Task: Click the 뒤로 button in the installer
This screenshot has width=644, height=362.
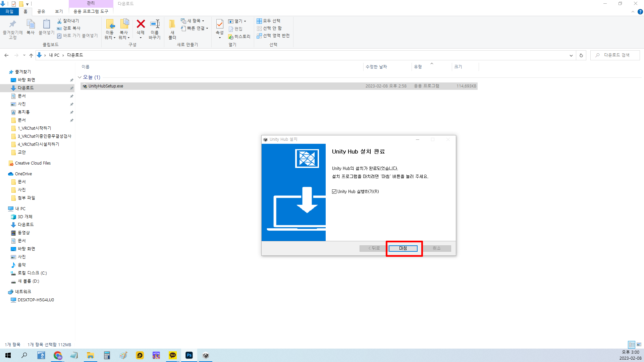Action: pos(374,248)
